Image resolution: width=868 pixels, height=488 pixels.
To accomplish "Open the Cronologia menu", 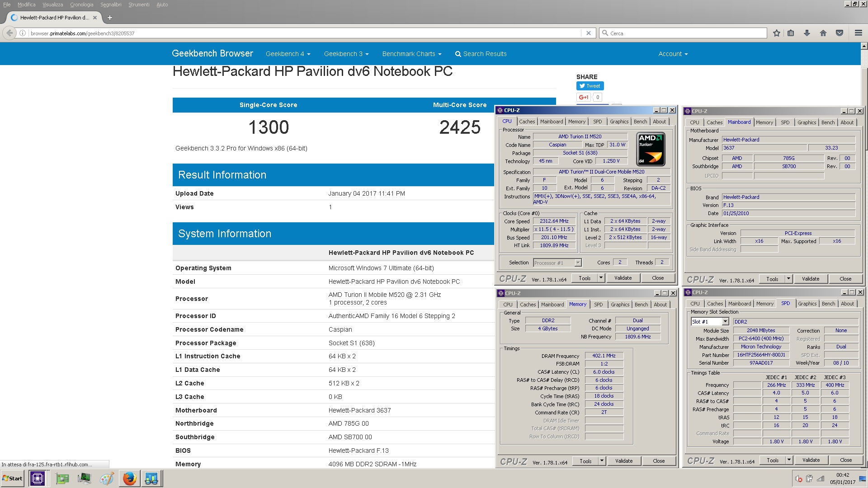I will (82, 5).
